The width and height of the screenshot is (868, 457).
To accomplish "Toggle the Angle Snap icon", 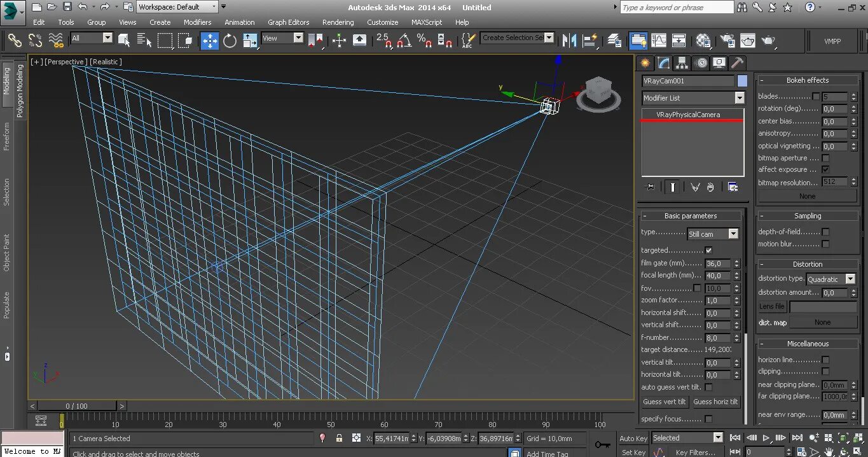I will [403, 41].
